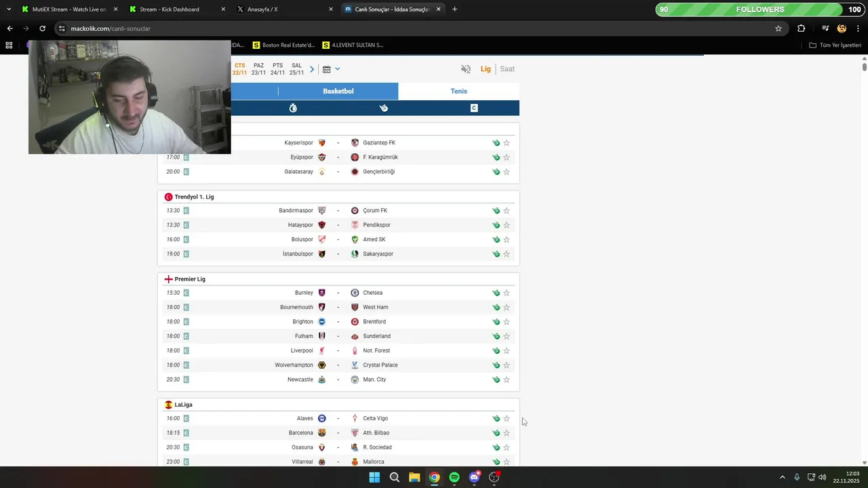Open iddaa odds for Wolverhampton vs Crystal Palace
The image size is (868, 488).
click(496, 365)
